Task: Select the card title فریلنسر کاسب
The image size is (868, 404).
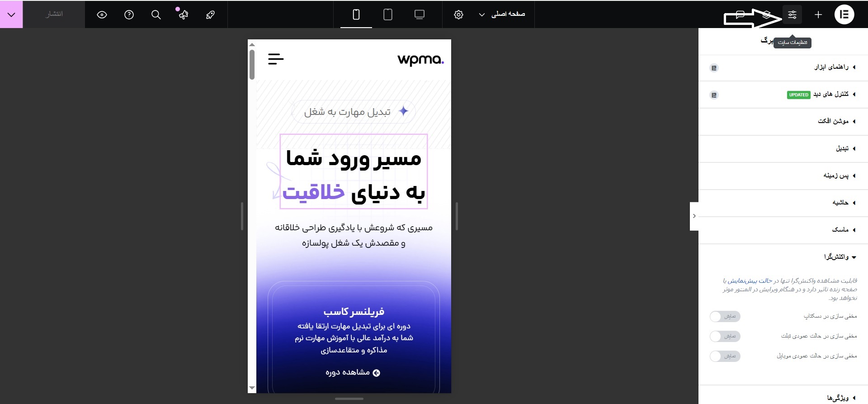Action: 354,312
